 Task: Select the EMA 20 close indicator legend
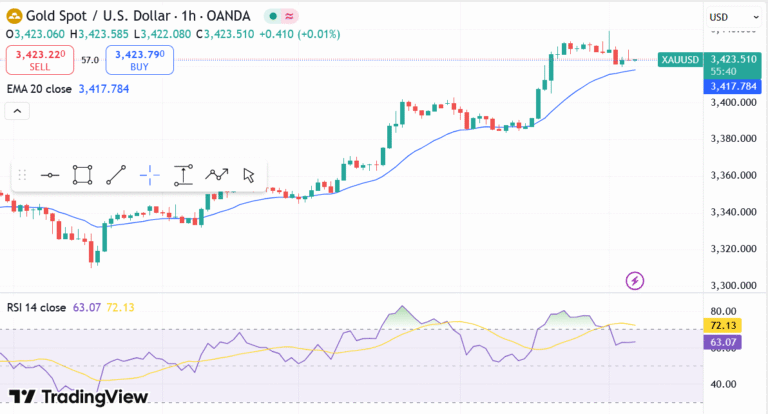coord(40,89)
